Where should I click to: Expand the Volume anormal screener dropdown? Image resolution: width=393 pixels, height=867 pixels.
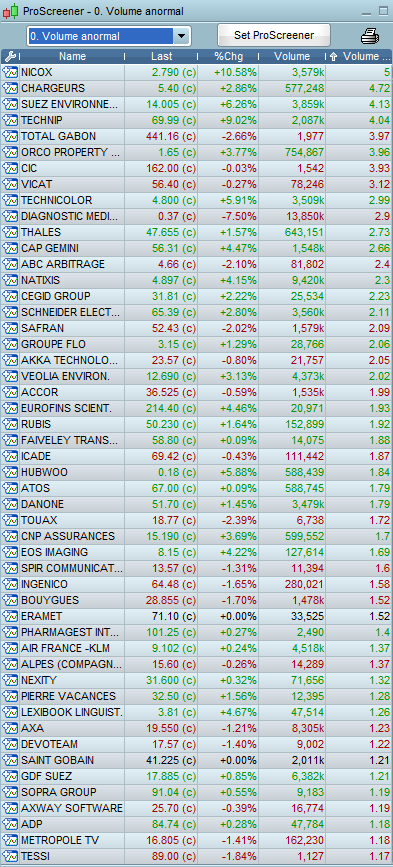pyautogui.click(x=181, y=36)
